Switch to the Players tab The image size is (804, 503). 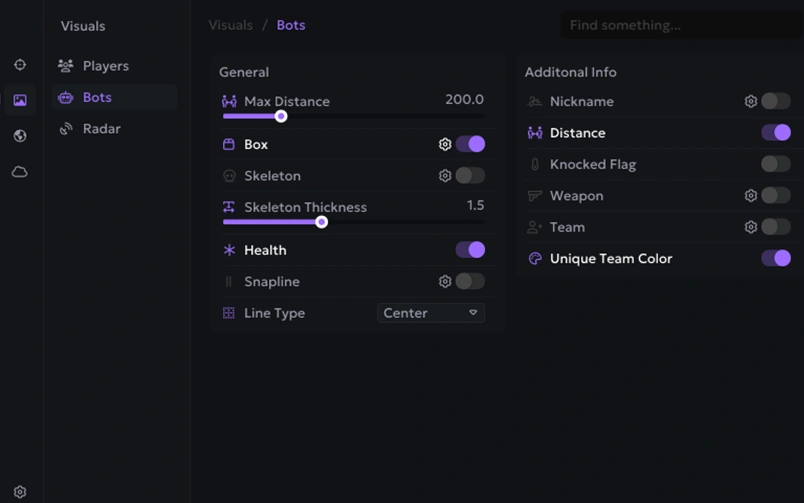[105, 66]
